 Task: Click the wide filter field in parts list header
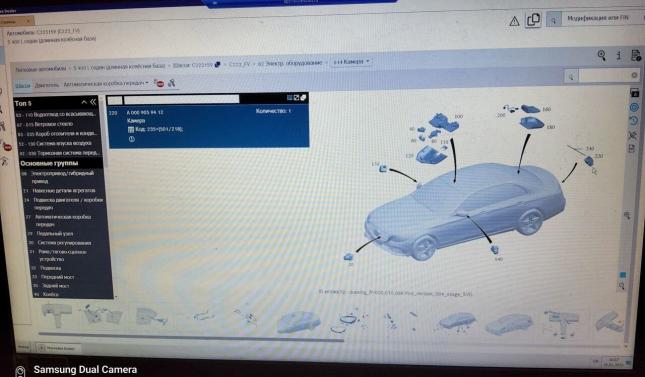coord(181,99)
